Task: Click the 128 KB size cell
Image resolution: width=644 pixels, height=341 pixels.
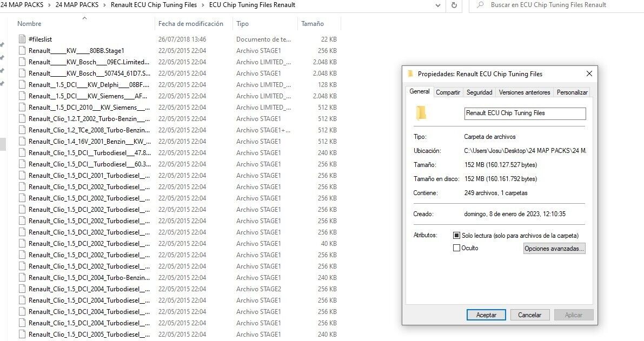Action: [x=327, y=84]
